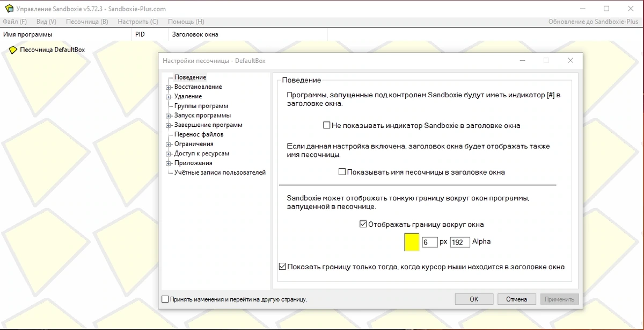The width and height of the screenshot is (644, 330).
Task: Click the yellow DefaultBox sandbox icon
Action: (13, 50)
